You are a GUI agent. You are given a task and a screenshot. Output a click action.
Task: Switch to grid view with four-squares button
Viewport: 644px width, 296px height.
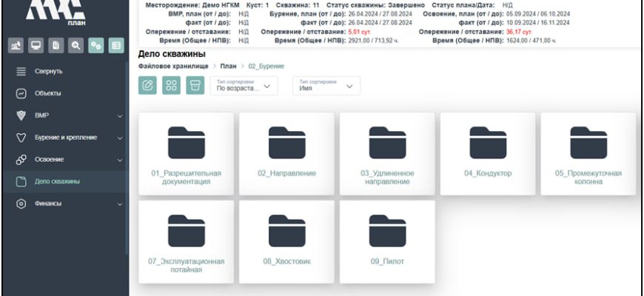(x=171, y=85)
